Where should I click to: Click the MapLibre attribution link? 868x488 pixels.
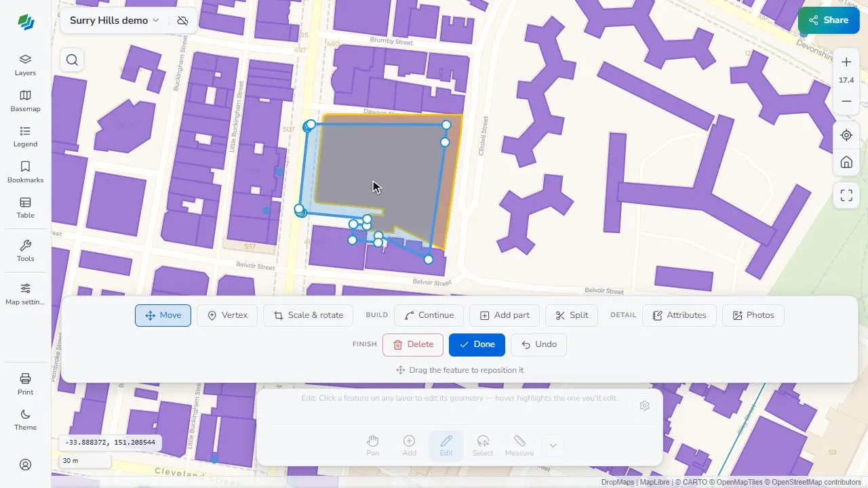tap(655, 483)
